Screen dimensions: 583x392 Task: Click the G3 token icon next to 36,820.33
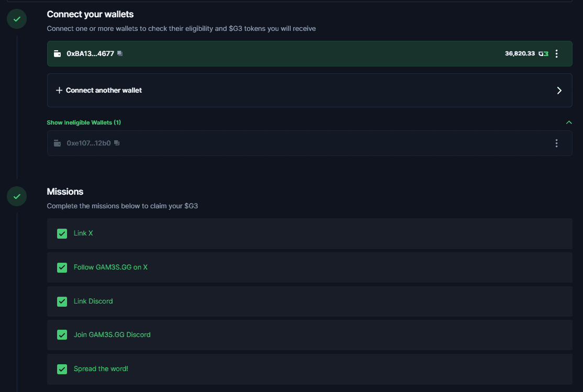click(x=544, y=53)
